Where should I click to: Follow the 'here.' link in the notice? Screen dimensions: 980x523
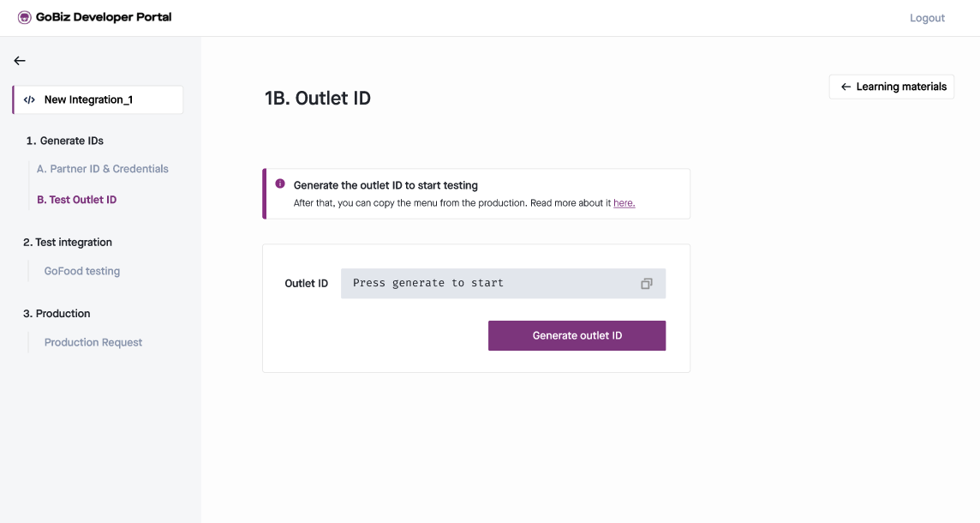pos(624,202)
